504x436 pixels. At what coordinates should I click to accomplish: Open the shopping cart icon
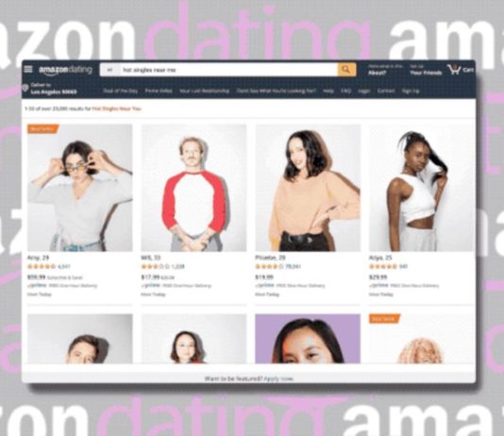tap(454, 69)
